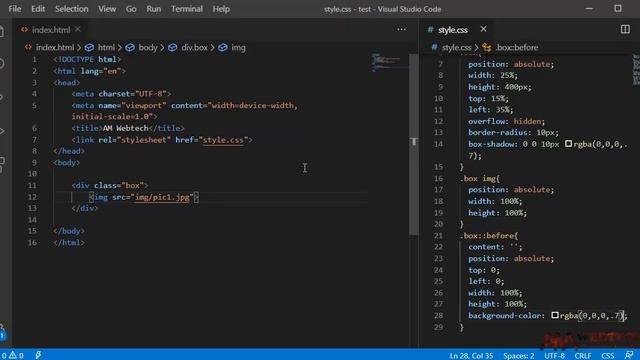Click the .box::before{ selector line

[489, 236]
